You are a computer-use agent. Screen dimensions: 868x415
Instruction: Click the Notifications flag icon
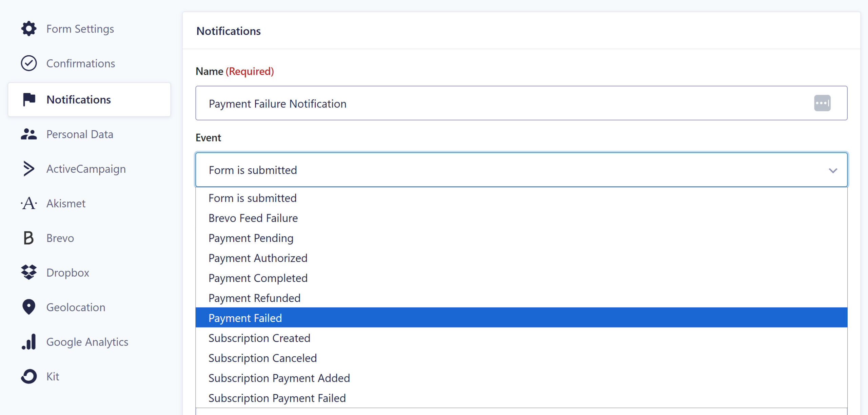[29, 99]
